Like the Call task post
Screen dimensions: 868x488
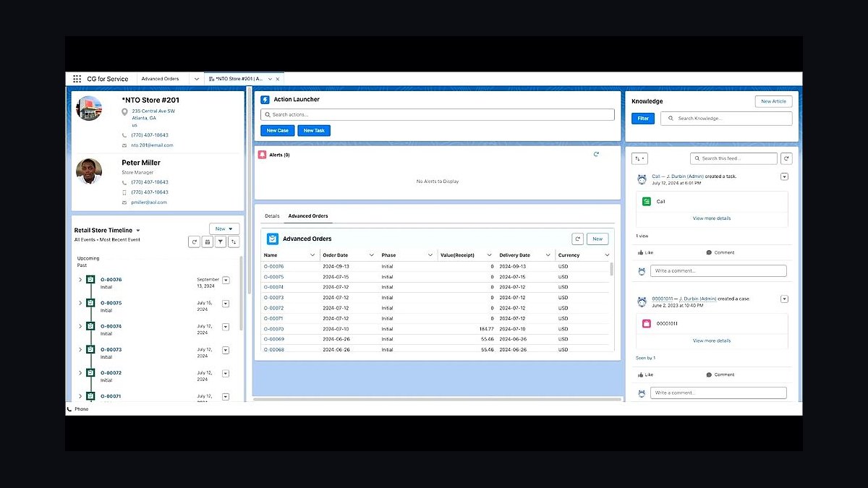[645, 252]
